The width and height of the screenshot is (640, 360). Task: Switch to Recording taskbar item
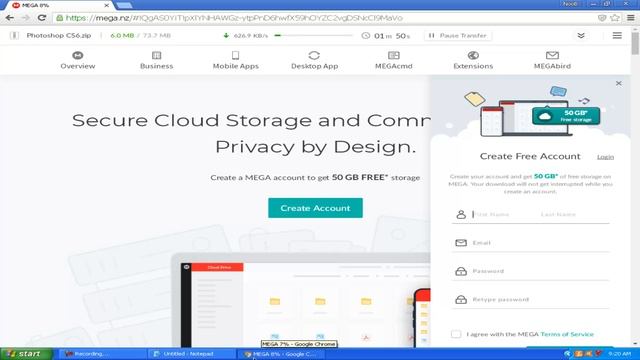point(101,354)
